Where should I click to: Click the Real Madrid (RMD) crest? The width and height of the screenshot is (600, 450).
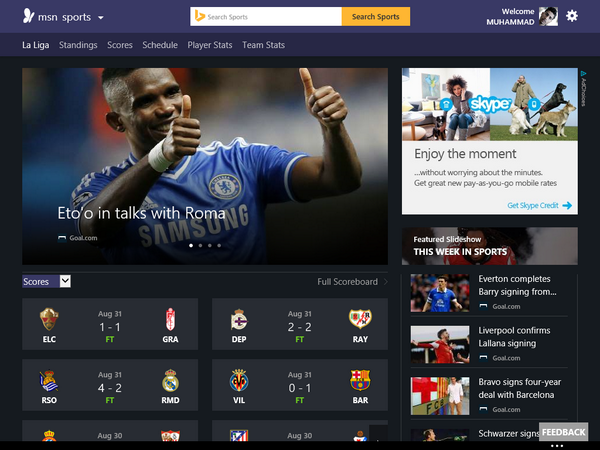pyautogui.click(x=170, y=380)
